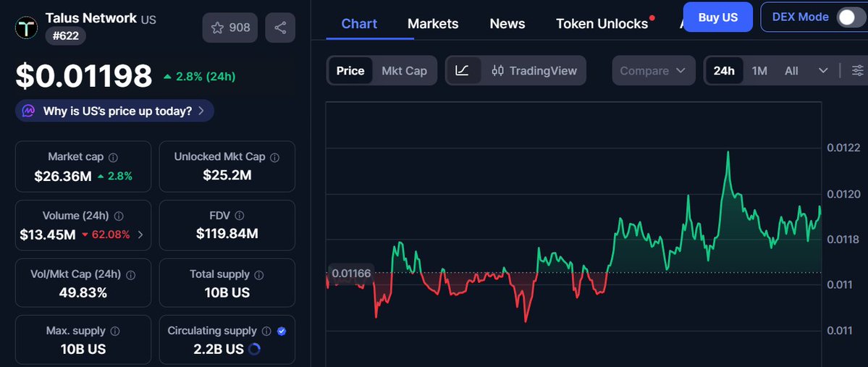Viewport: 868px width, 367px height.
Task: Click the FDV info icon
Action: 240,216
